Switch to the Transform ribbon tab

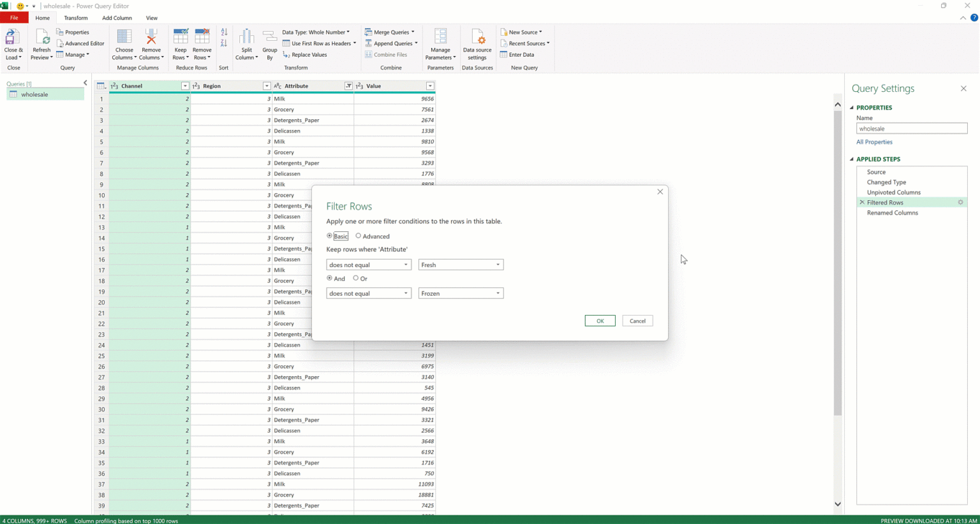(76, 18)
